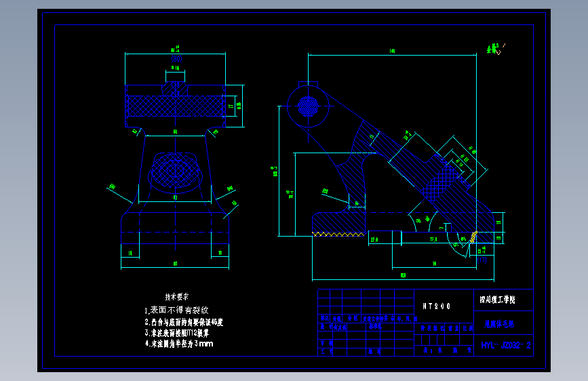Image resolution: width=588 pixels, height=381 pixels.
Task: Click the blue dotted circle center in right view
Action: click(309, 106)
